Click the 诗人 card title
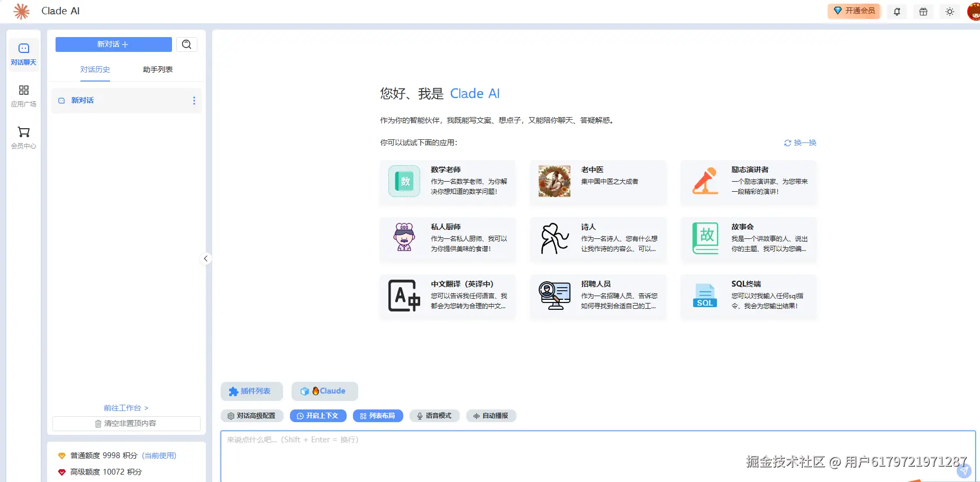The height and width of the screenshot is (482, 980). (588, 227)
